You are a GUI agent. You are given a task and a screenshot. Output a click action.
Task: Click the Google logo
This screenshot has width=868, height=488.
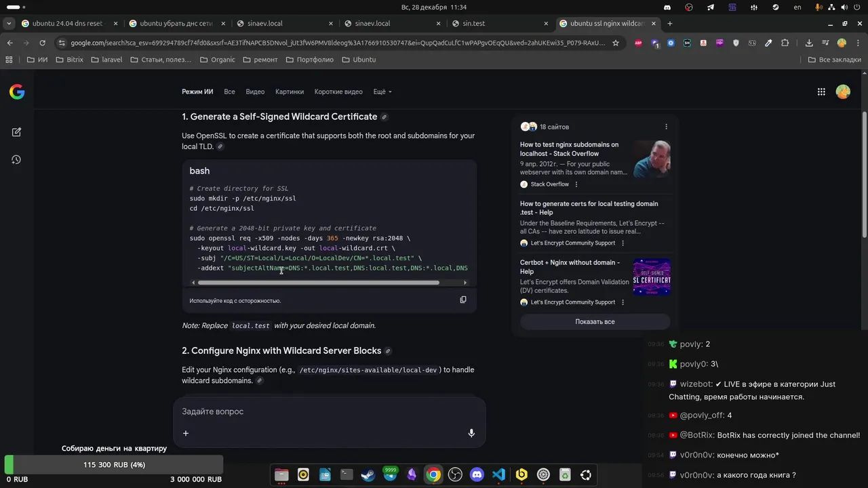pos(17,92)
